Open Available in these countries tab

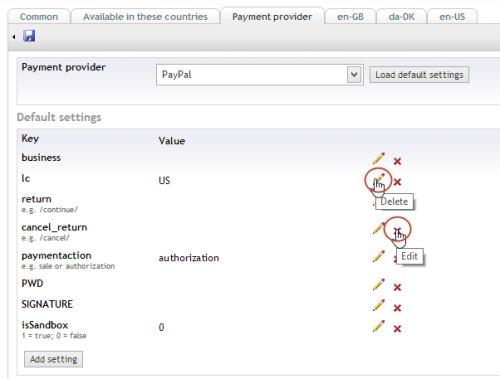point(145,16)
